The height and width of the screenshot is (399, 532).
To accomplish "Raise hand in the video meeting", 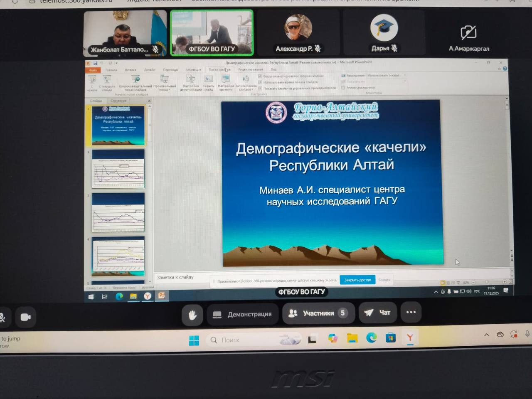I will [x=192, y=315].
